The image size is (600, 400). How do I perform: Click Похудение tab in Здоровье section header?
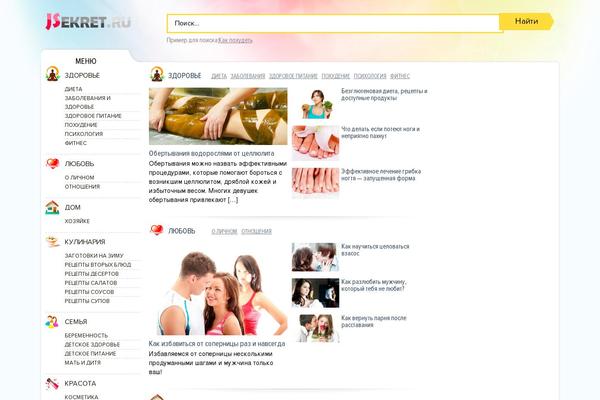coord(336,76)
